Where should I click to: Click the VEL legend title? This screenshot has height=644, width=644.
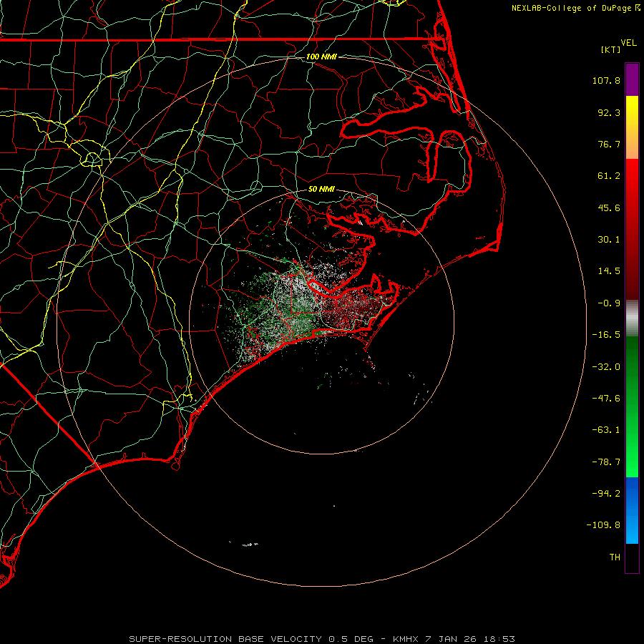[x=628, y=43]
